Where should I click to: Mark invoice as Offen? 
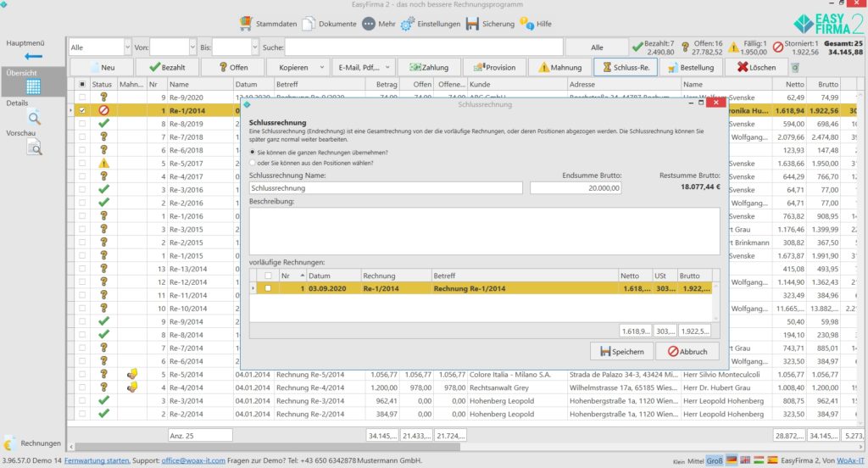pos(233,67)
